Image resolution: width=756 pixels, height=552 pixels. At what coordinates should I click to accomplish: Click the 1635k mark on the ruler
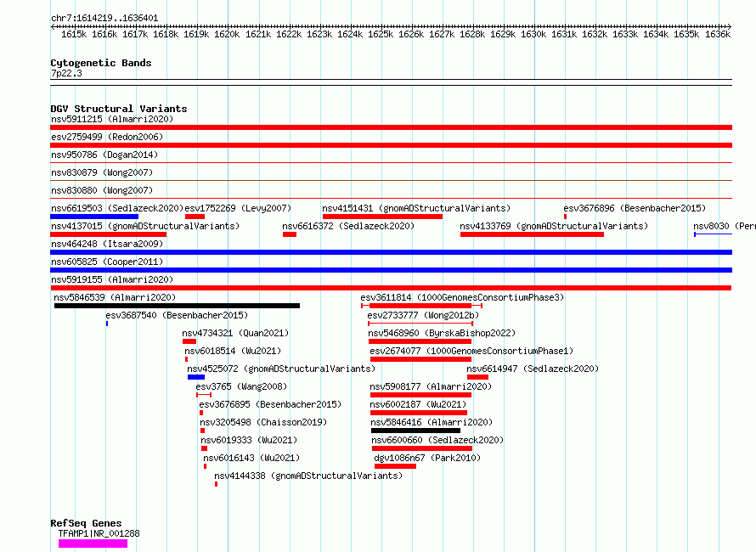coord(686,34)
